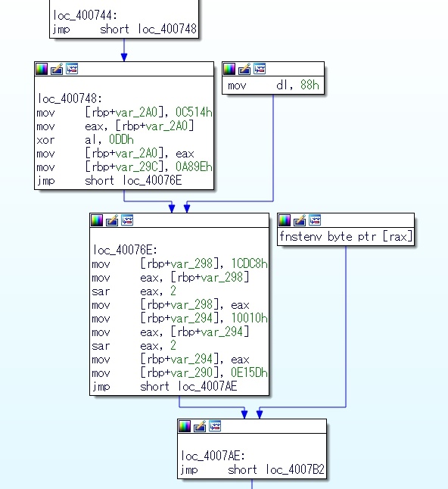Click edit pencil icon of 'mov dl, 88h' node
This screenshot has height=489, width=448.
tap(244, 69)
